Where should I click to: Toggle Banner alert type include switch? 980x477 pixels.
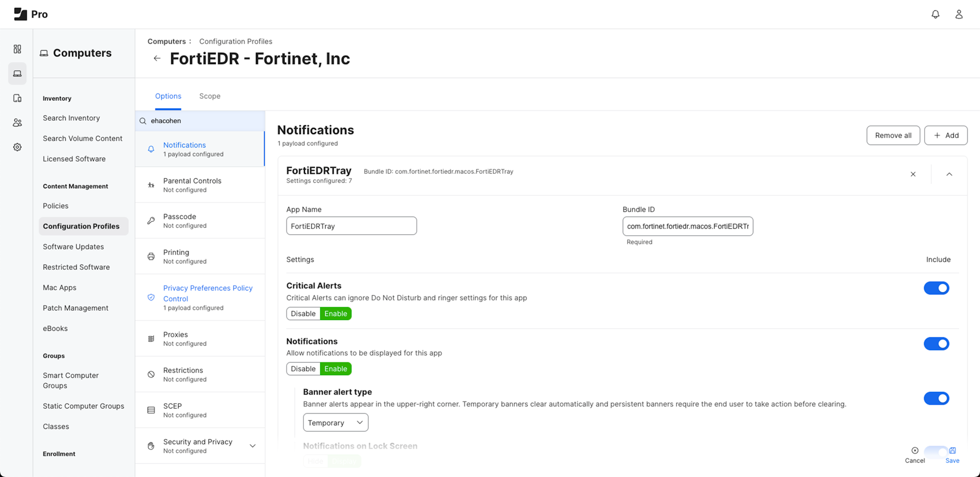pyautogui.click(x=936, y=398)
